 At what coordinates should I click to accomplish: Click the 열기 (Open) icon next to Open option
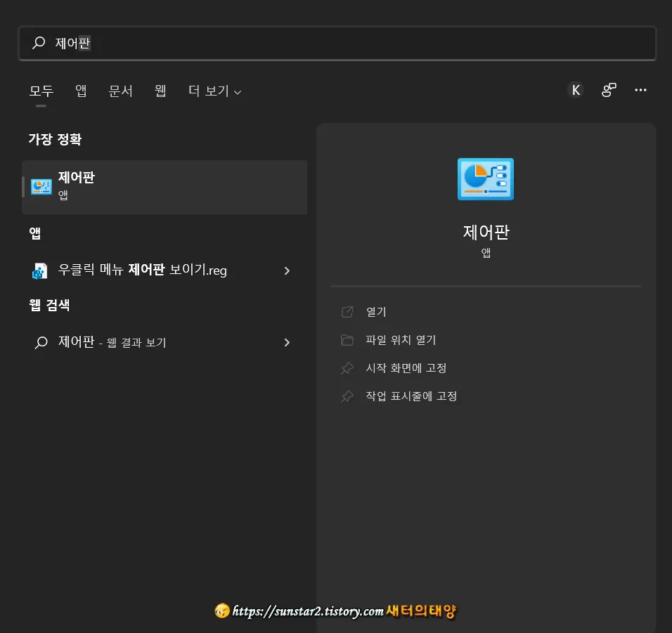pos(347,311)
